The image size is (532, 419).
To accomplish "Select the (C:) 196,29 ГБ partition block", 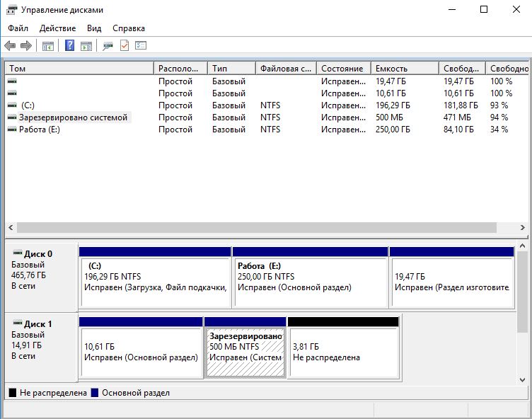I will [156, 282].
